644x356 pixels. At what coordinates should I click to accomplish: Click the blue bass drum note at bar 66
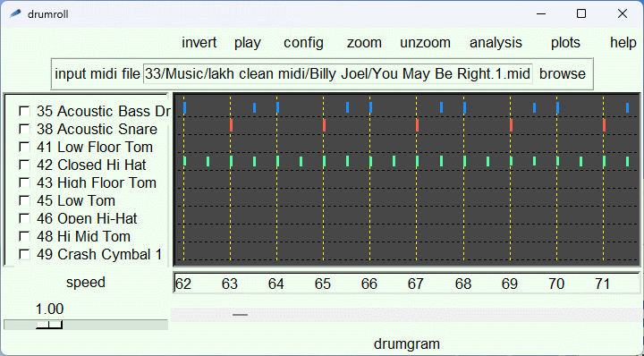(371, 107)
